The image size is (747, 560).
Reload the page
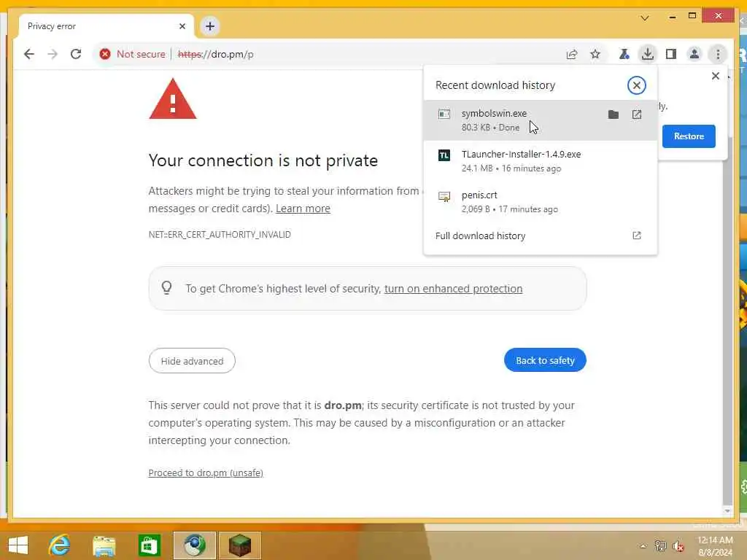pyautogui.click(x=76, y=54)
